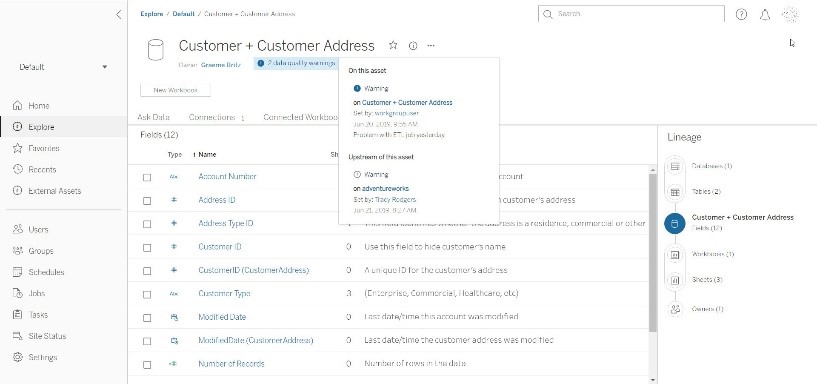The width and height of the screenshot is (817, 384).
Task: Sort fields by Type column header
Action: tap(175, 155)
